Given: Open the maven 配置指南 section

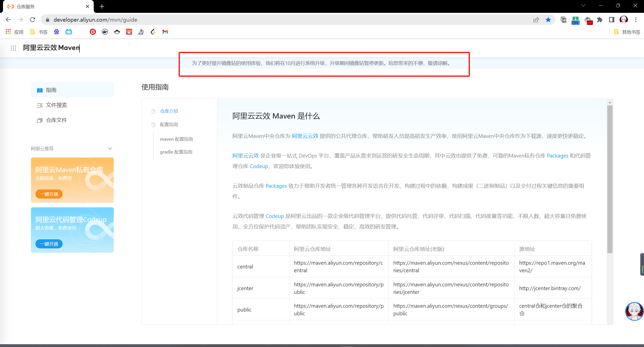Looking at the screenshot, I should point(176,139).
